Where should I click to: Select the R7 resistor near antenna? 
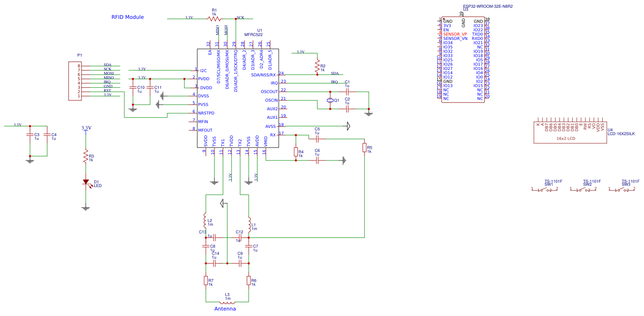pos(206,280)
